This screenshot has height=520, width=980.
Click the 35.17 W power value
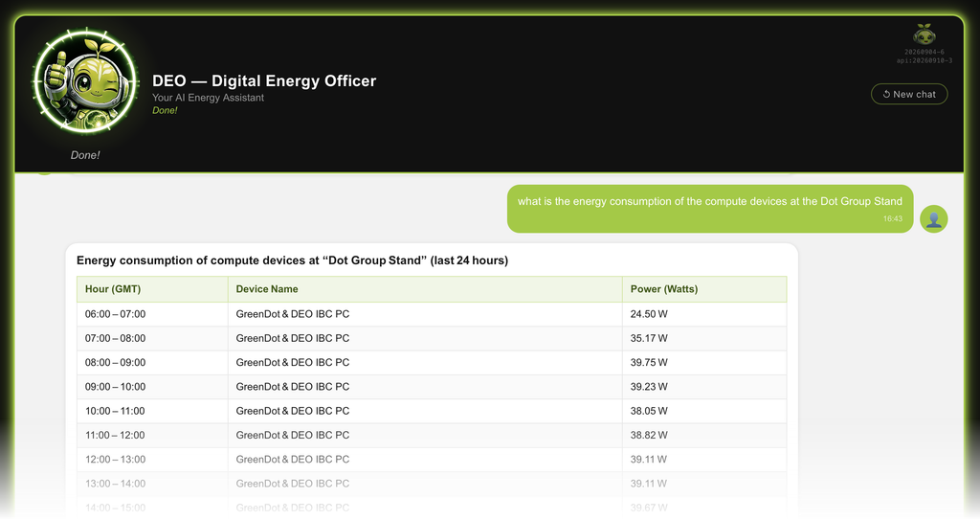click(649, 339)
